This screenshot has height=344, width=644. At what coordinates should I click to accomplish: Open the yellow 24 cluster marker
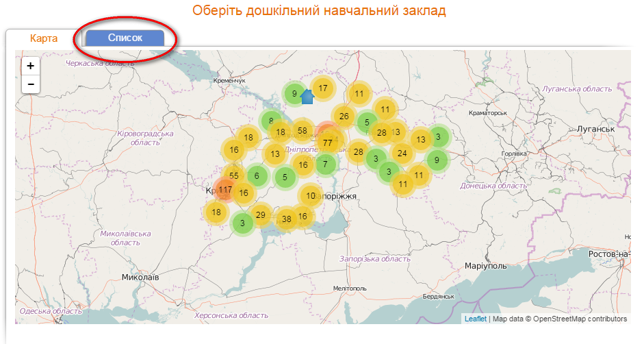[x=402, y=153]
